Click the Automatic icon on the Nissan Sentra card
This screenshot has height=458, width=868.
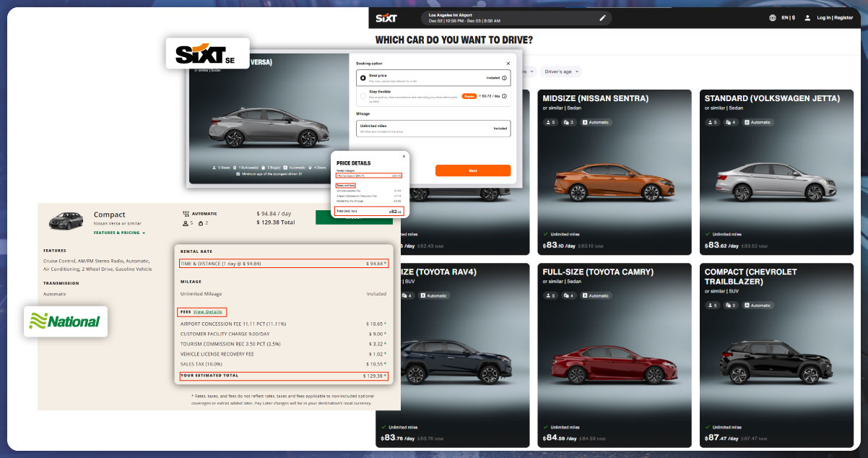585,122
